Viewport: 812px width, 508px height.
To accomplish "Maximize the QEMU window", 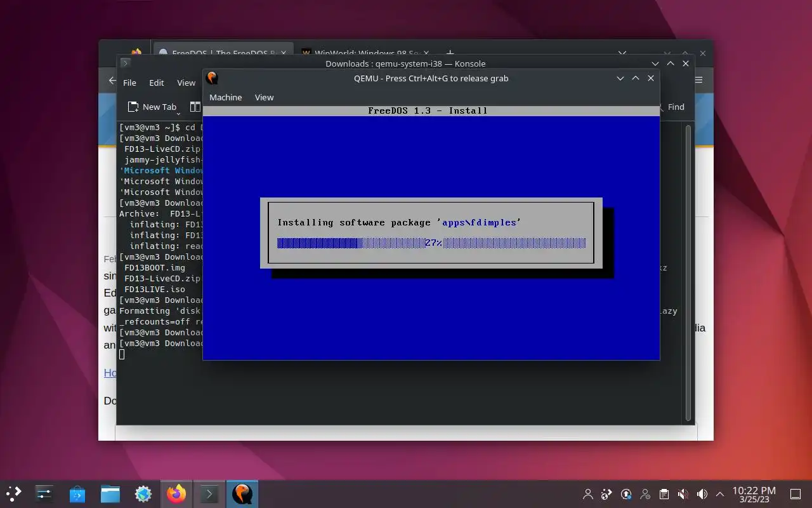I will click(636, 78).
